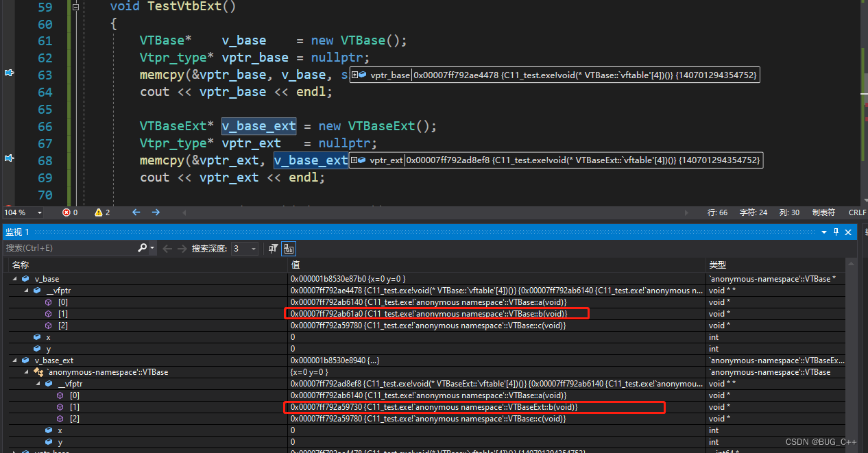
Task: Click the 列: 30 column indicator
Action: (x=789, y=212)
